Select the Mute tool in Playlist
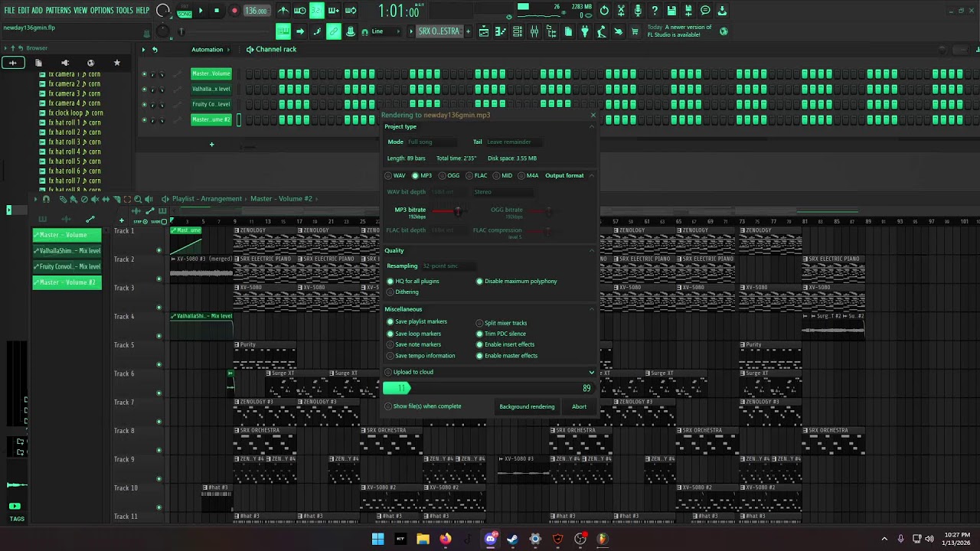The image size is (980, 551). [95, 199]
